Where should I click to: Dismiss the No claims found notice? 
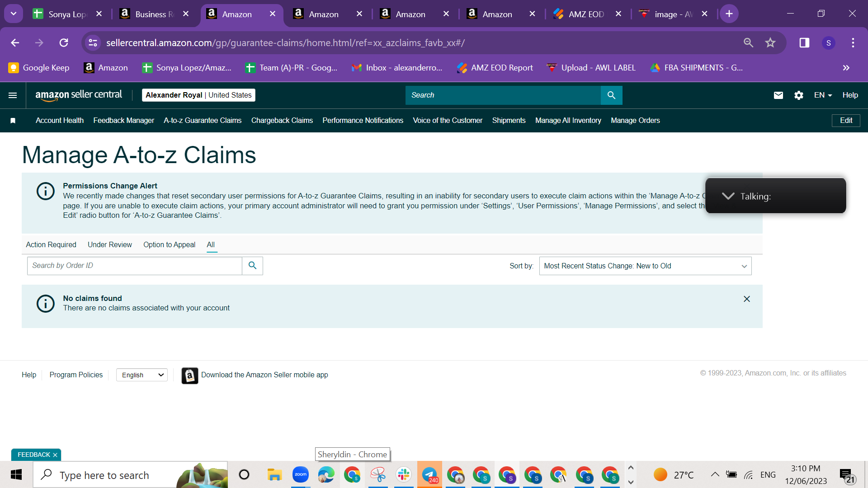(x=747, y=299)
